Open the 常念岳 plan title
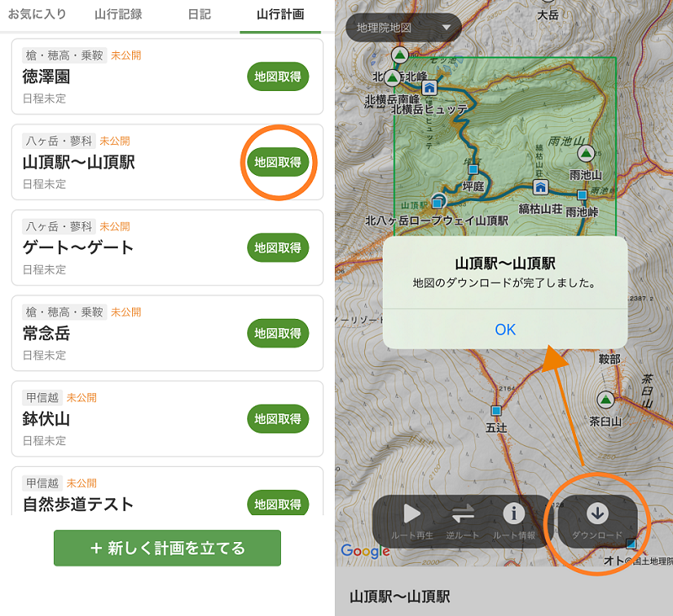 (x=46, y=333)
